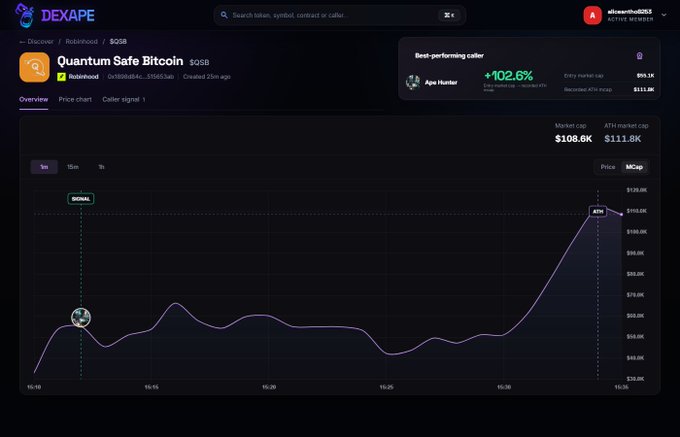Click the DEXAPE ape logo icon

pos(25,15)
